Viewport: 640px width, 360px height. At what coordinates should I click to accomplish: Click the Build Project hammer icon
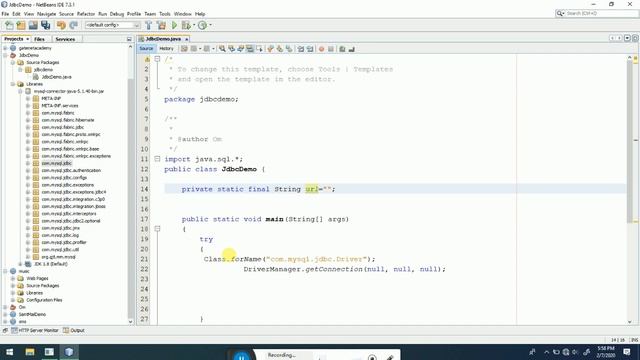point(149,25)
